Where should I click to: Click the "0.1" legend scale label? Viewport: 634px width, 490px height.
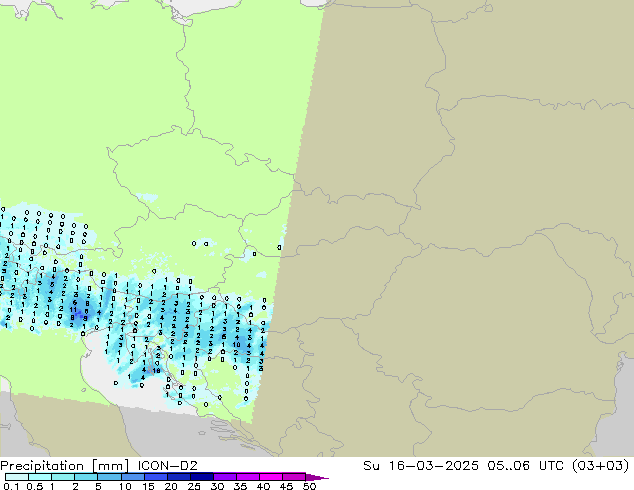pyautogui.click(x=11, y=486)
